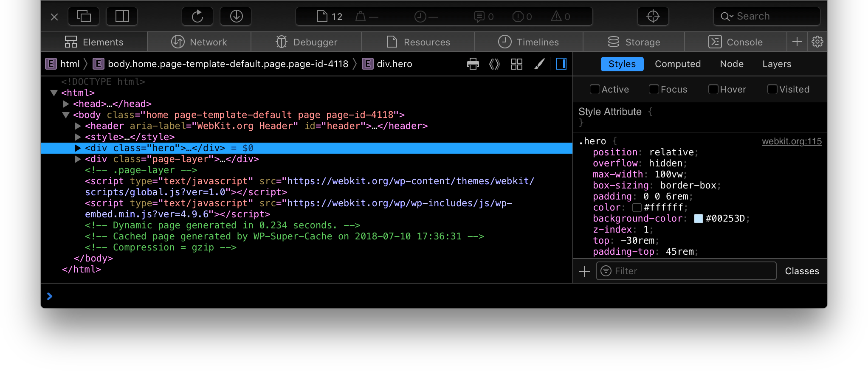Expand the head node
Image resolution: width=868 pixels, height=371 pixels.
66,104
